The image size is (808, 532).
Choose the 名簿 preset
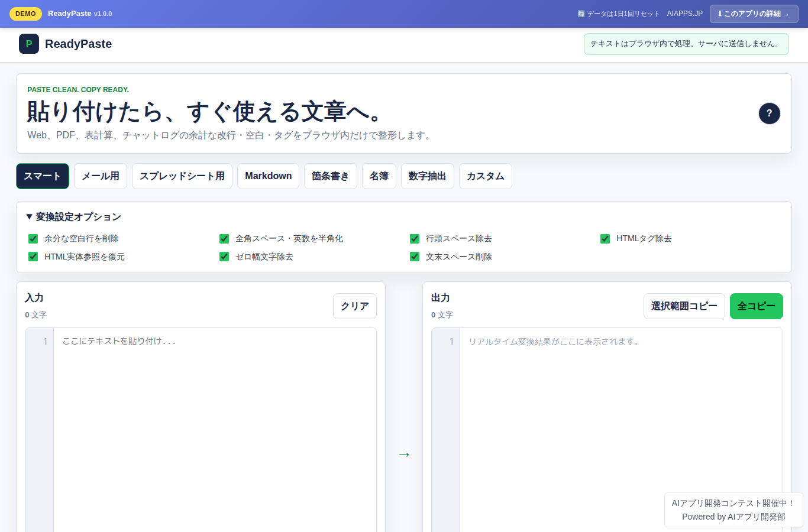pos(379,176)
